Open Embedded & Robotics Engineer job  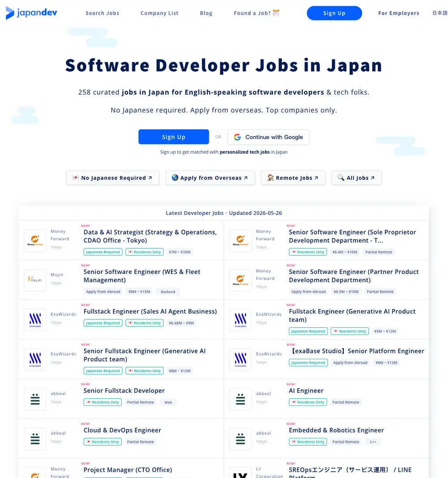point(336,430)
